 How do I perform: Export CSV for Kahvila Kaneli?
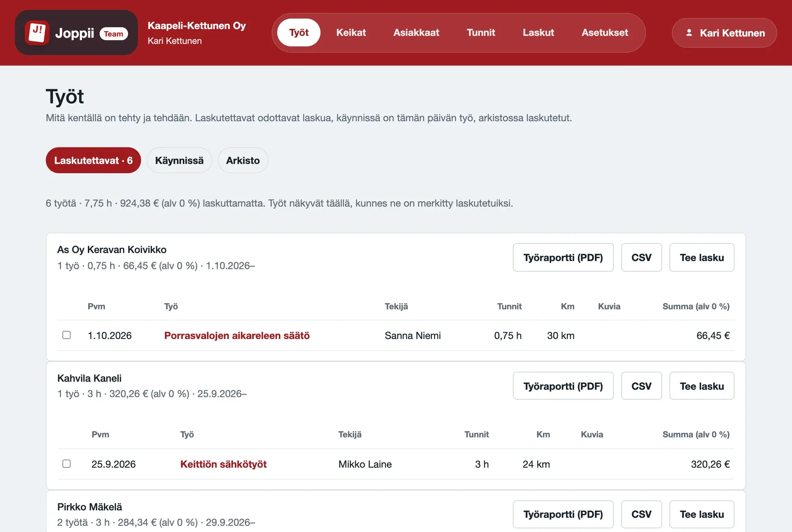(x=641, y=386)
